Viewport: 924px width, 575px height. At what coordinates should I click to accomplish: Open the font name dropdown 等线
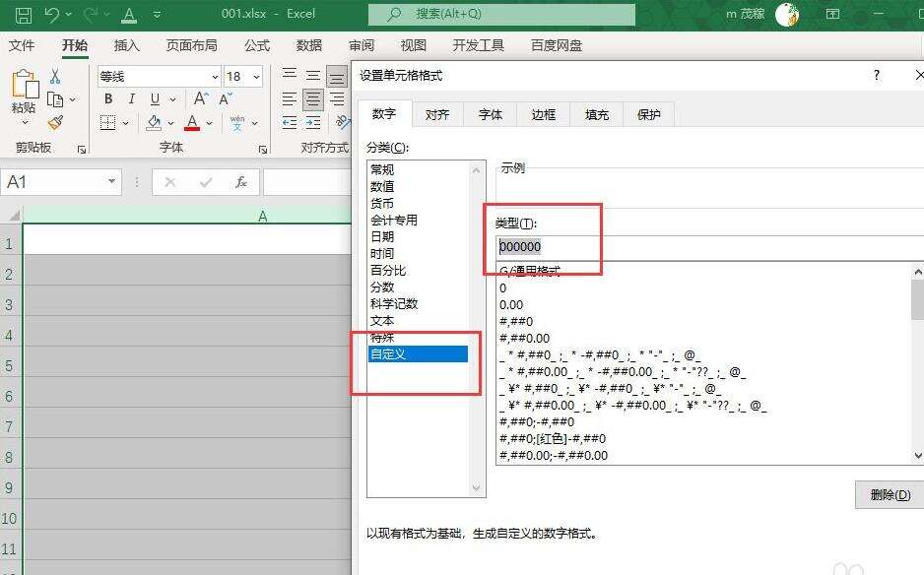(215, 77)
